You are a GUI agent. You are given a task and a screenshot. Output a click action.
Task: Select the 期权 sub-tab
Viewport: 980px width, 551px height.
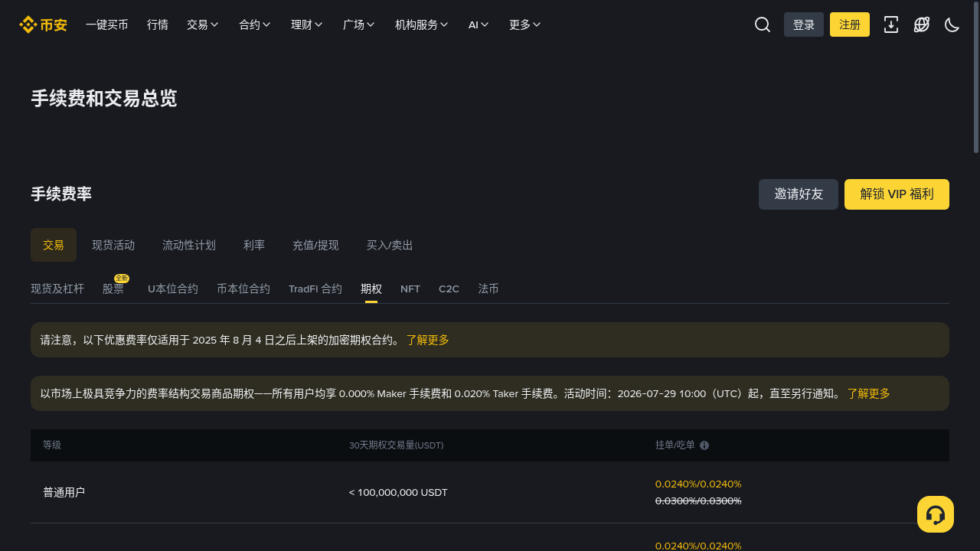371,289
